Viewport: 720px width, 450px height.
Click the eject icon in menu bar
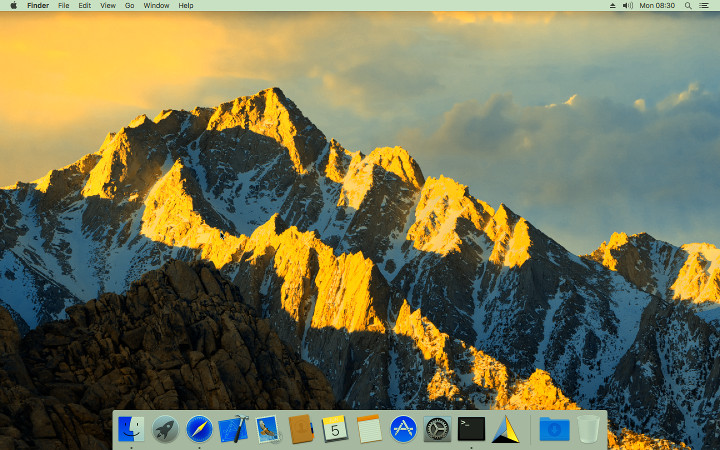(612, 6)
